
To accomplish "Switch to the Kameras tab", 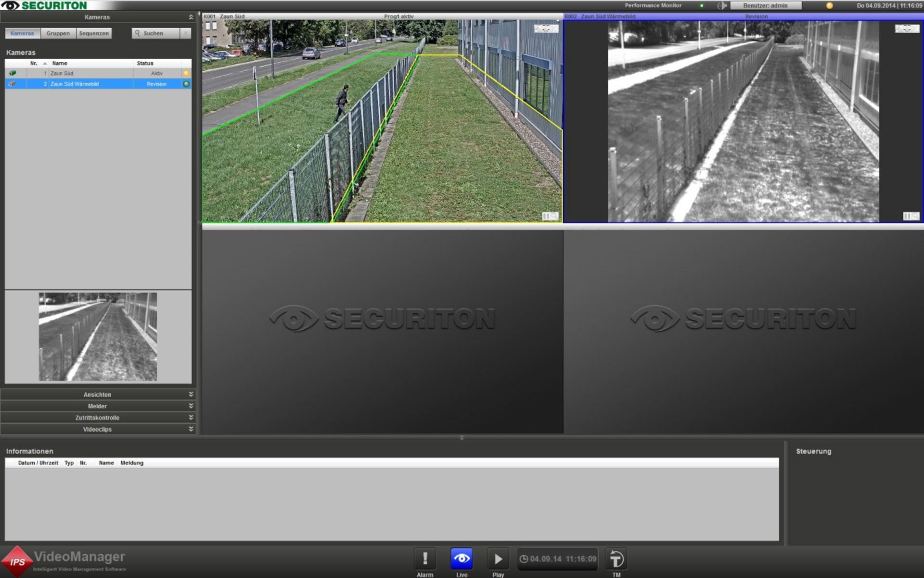I will coord(23,33).
